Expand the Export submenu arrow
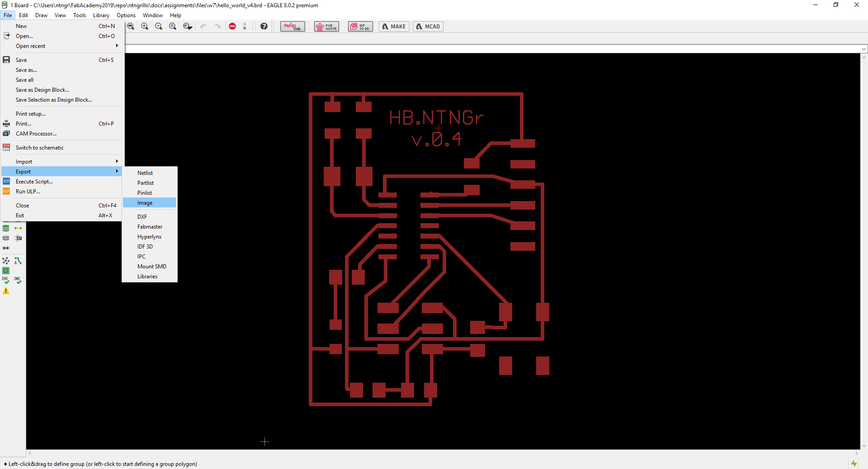 pos(117,171)
